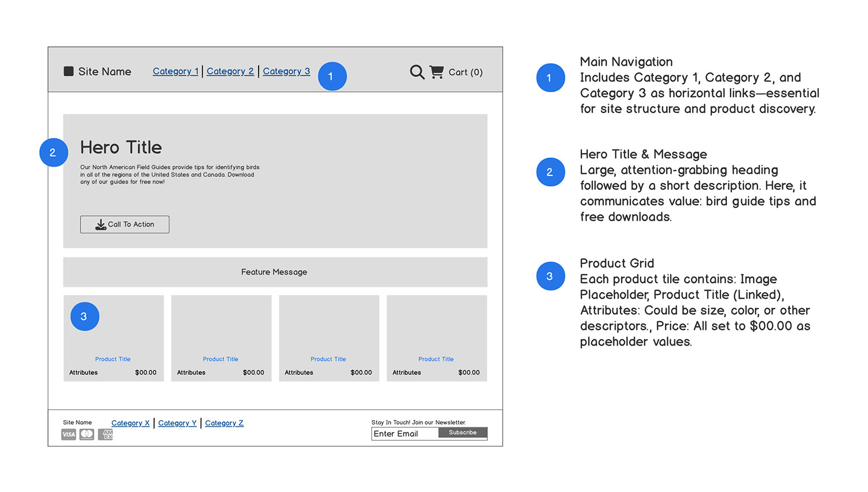Image resolution: width=868 pixels, height=492 pixels.
Task: Click the Feature Message banner
Action: [x=275, y=272]
